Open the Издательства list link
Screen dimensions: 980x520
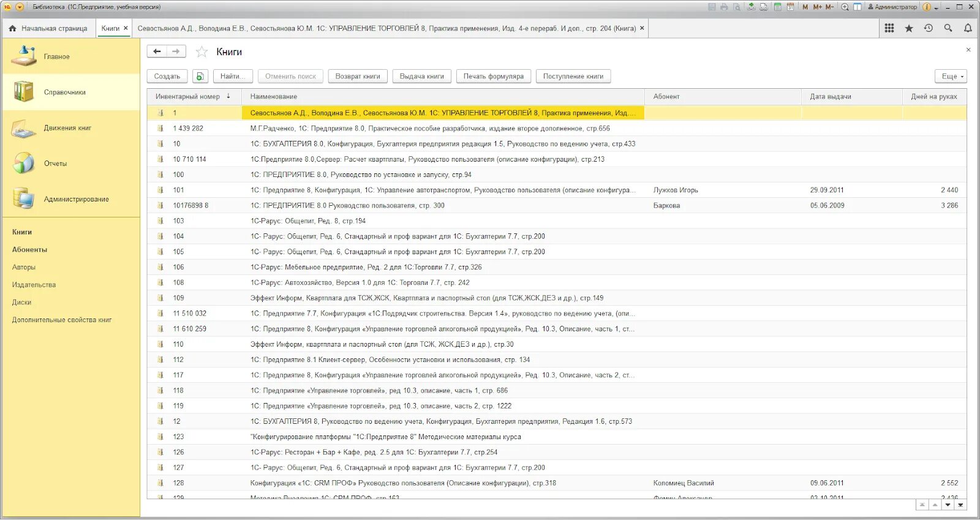[34, 285]
